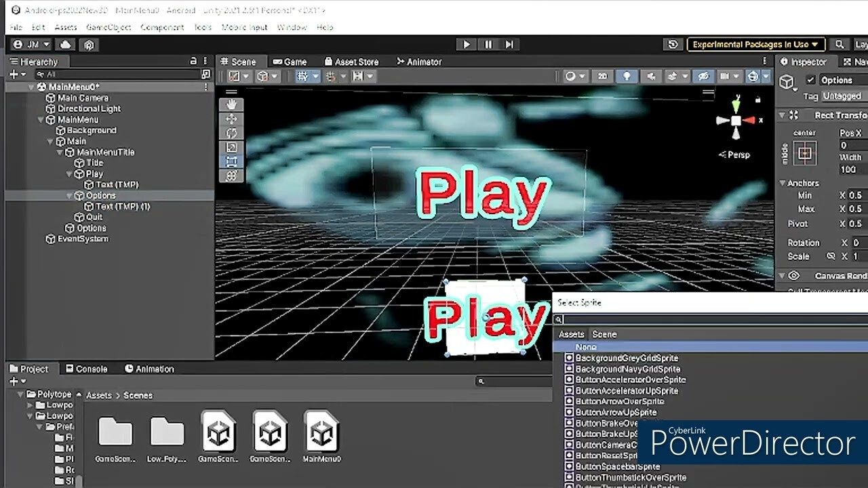This screenshot has height=488, width=868.
Task: Select BackgroundGreyGridSprite in sprite list
Action: pyautogui.click(x=626, y=358)
